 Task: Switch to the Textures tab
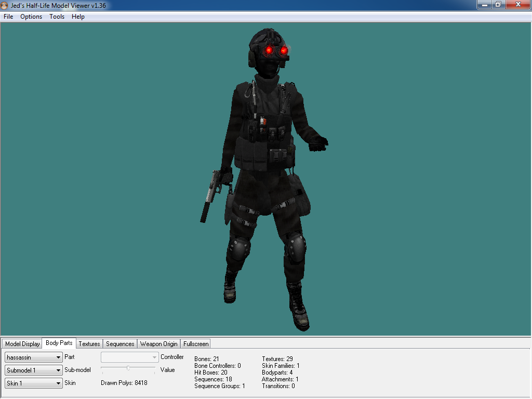pos(89,344)
